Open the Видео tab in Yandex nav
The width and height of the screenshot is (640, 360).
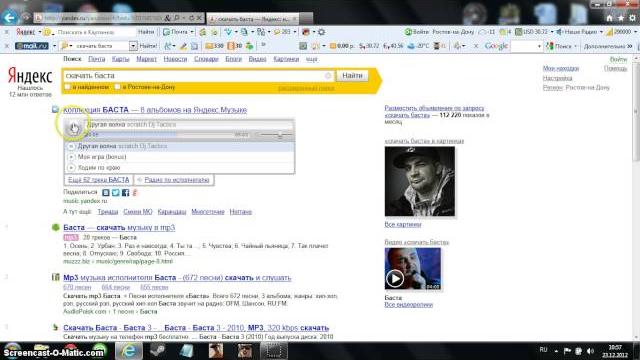click(257, 59)
